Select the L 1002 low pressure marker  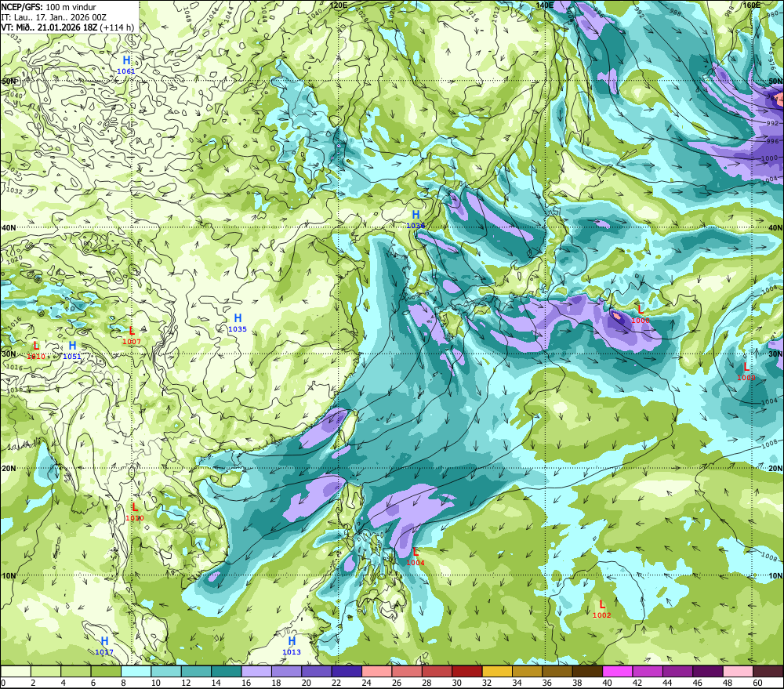tap(602, 609)
